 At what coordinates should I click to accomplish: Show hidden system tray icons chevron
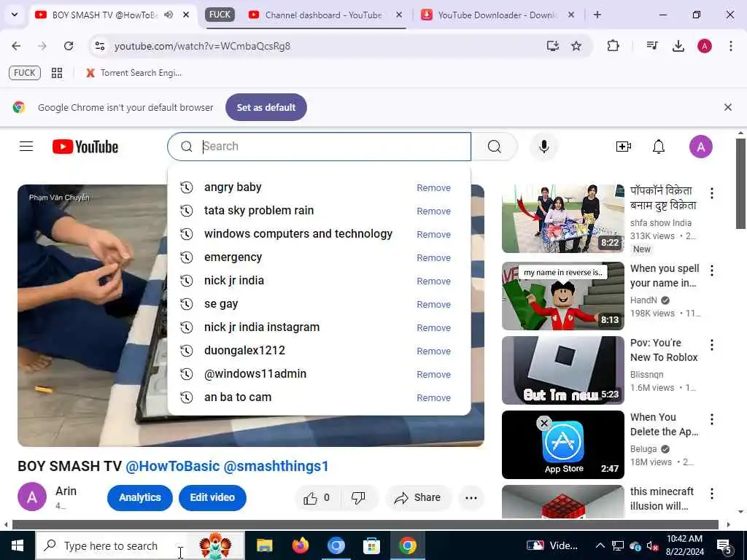tap(600, 545)
